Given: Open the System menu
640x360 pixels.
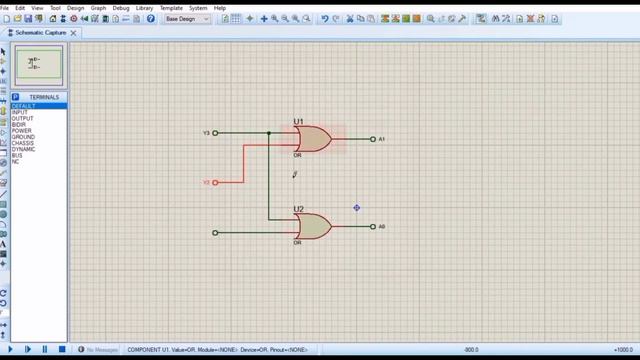Looking at the screenshot, I should click(198, 8).
